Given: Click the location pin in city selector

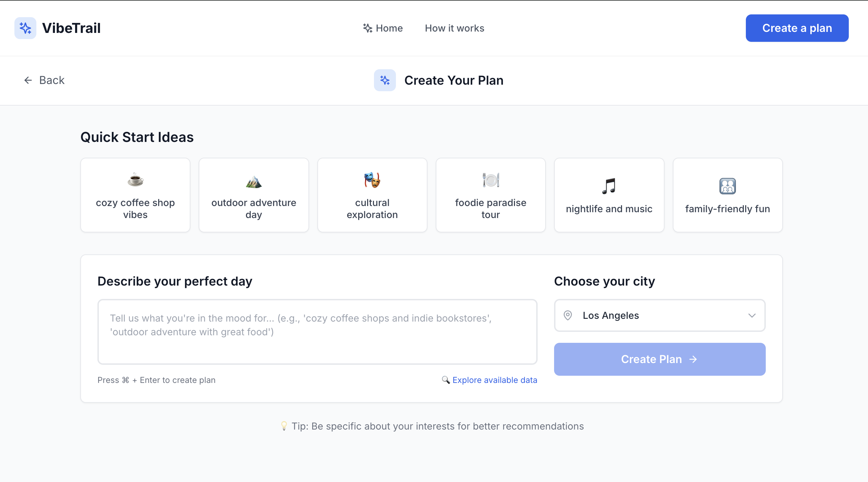Looking at the screenshot, I should (x=568, y=315).
